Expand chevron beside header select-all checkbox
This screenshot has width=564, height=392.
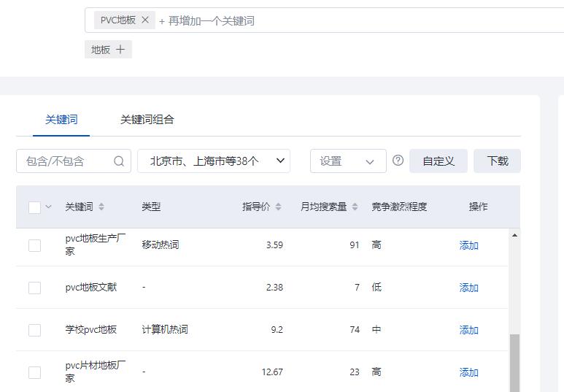pos(49,207)
